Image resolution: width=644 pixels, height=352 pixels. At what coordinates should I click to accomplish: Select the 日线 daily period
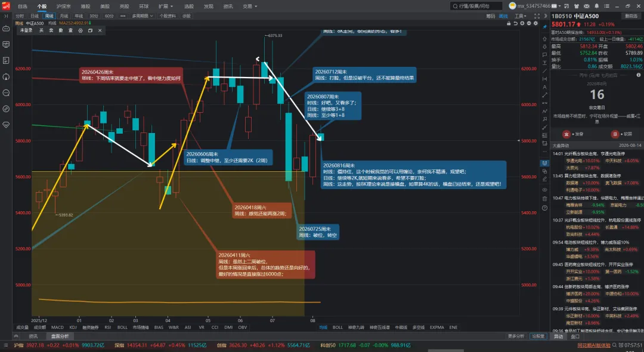click(x=35, y=16)
